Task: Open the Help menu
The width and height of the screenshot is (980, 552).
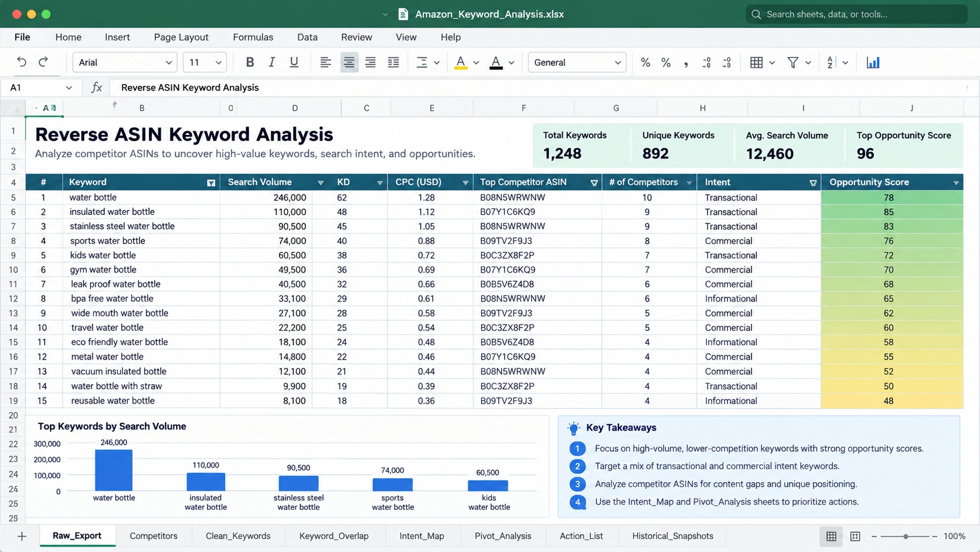Action: coord(451,37)
